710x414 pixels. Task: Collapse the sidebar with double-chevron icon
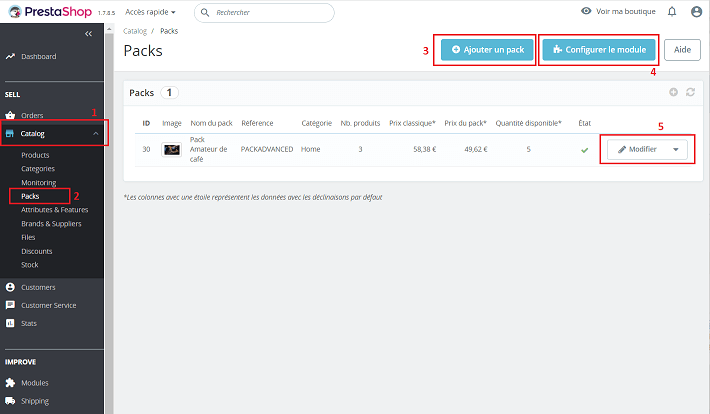pyautogui.click(x=88, y=34)
